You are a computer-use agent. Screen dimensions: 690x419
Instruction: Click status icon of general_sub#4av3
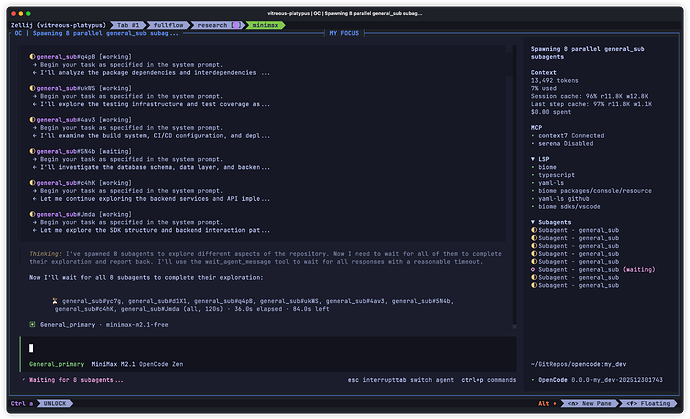32,120
